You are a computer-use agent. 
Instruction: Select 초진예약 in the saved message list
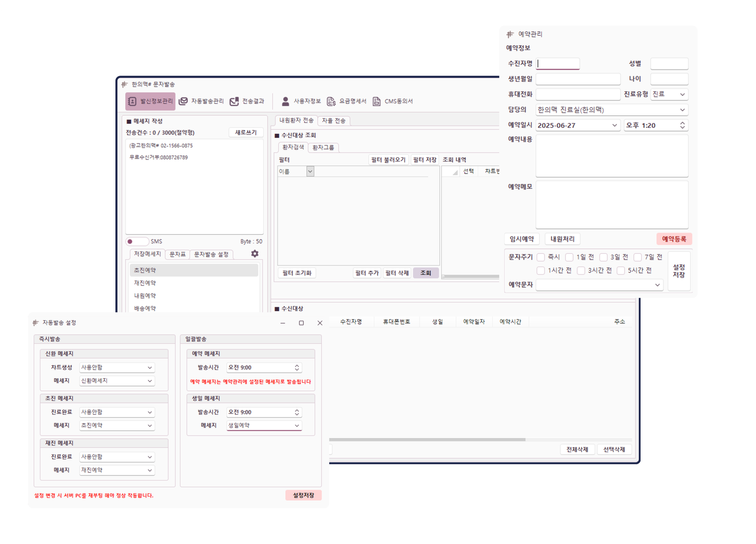point(194,270)
